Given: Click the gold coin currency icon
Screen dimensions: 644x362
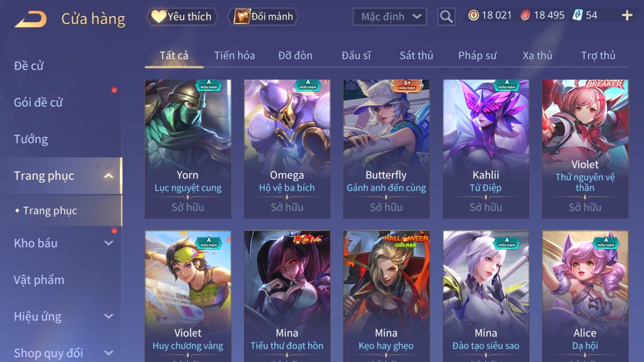Looking at the screenshot, I should [473, 15].
